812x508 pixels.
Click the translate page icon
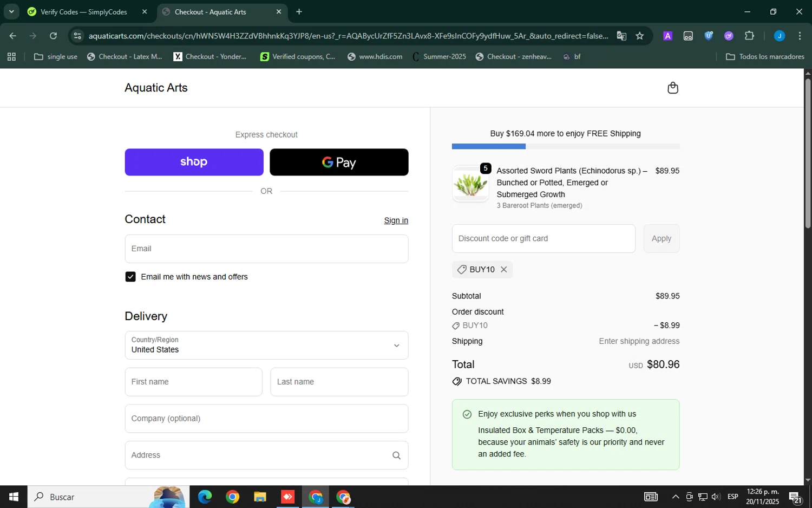[621, 36]
